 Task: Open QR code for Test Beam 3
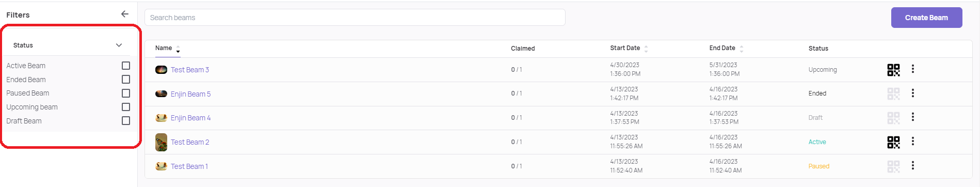pyautogui.click(x=893, y=70)
